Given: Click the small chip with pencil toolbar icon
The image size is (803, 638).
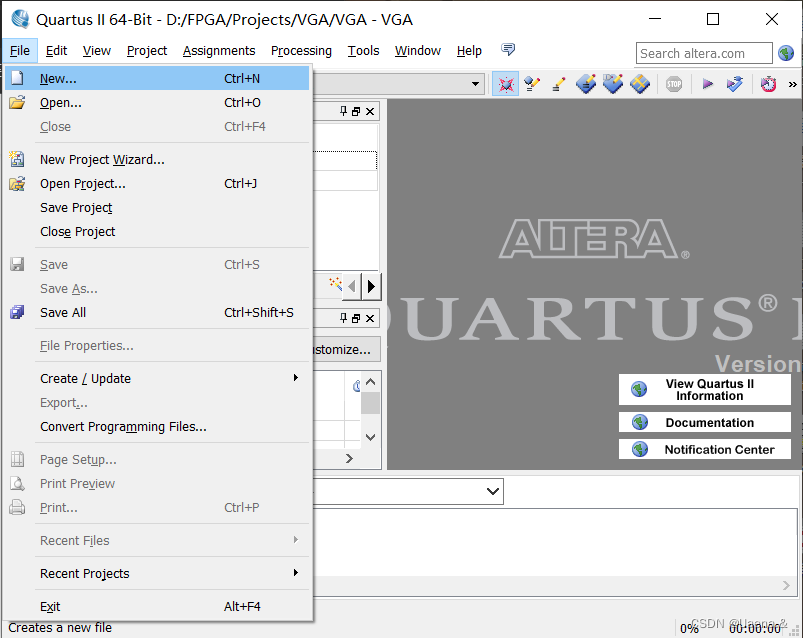Looking at the screenshot, I should point(532,84).
